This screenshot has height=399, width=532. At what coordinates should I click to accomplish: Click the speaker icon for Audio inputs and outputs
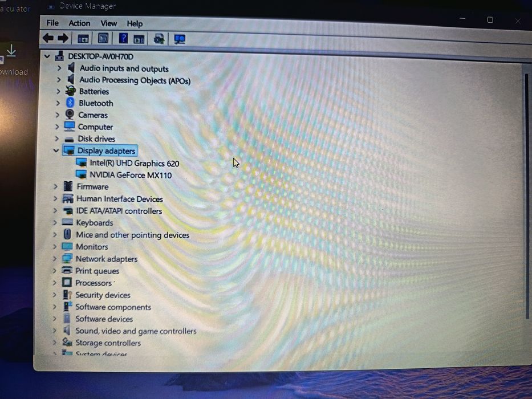(71, 67)
